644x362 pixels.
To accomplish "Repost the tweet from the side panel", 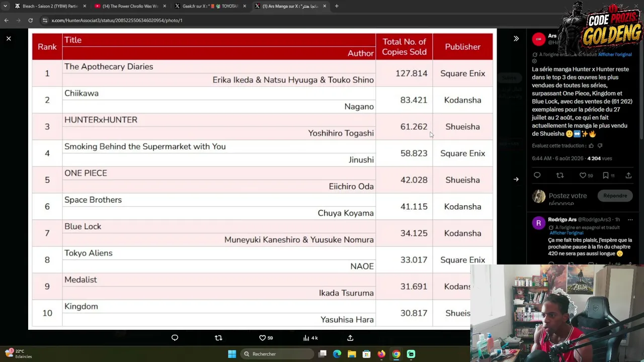I will click(x=560, y=175).
